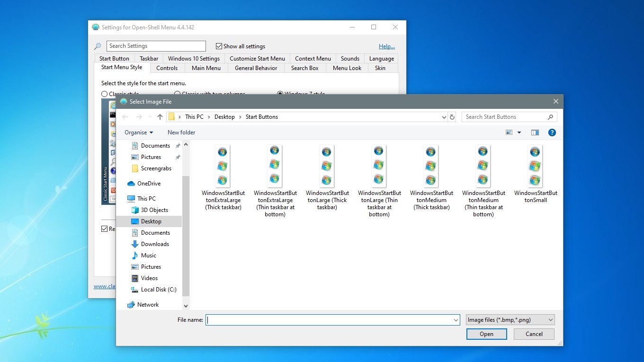Viewport: 644px width, 362px height.
Task: Open Image files (*.bmp,*.png) type dropdown
Action: pyautogui.click(x=510, y=320)
